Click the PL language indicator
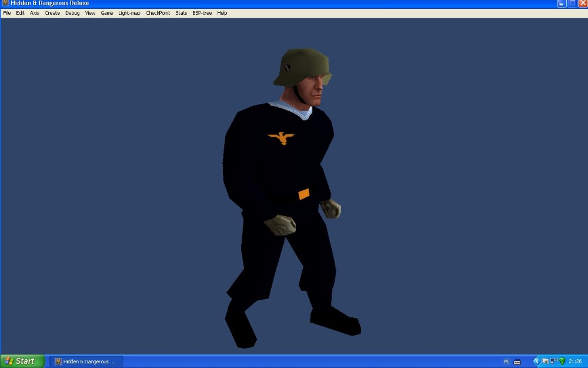The image size is (588, 368). click(506, 362)
